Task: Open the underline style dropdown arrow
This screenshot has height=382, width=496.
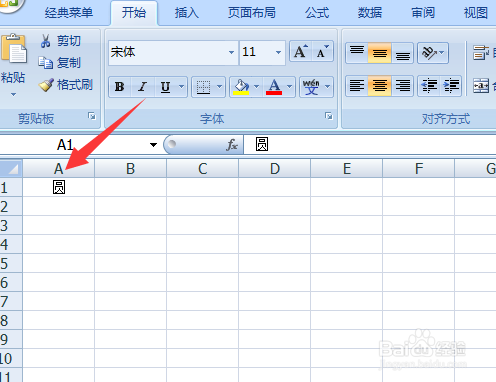Action: pos(182,87)
